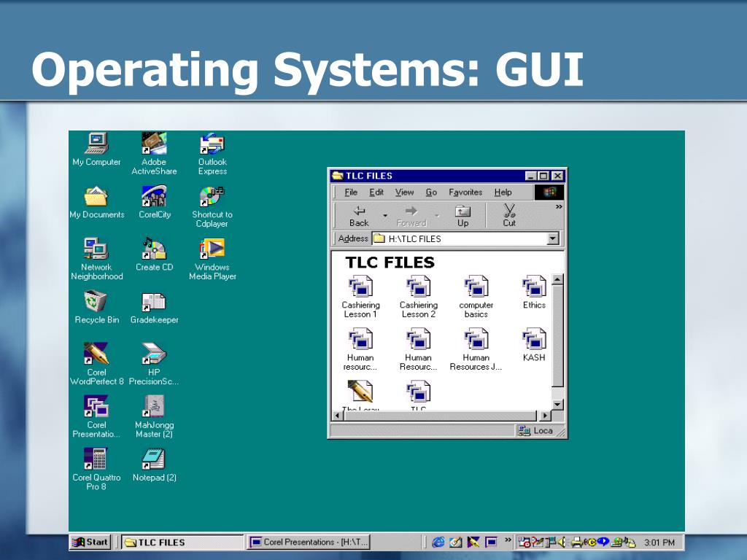Viewport: 747px width, 560px height.
Task: Open the File menu
Action: pyautogui.click(x=351, y=192)
